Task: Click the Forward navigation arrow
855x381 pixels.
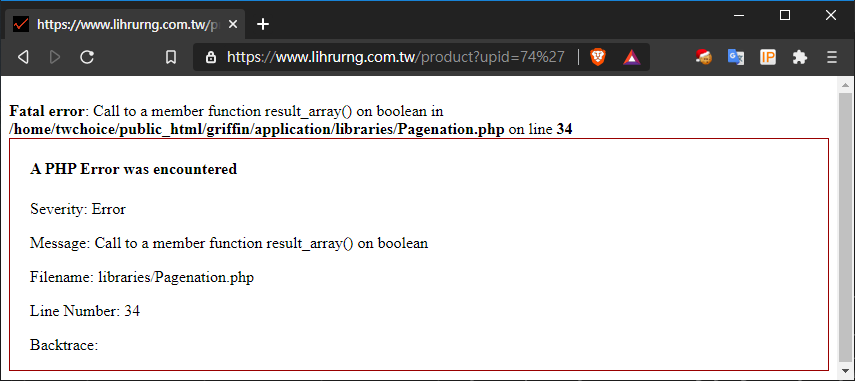Action: [55, 57]
